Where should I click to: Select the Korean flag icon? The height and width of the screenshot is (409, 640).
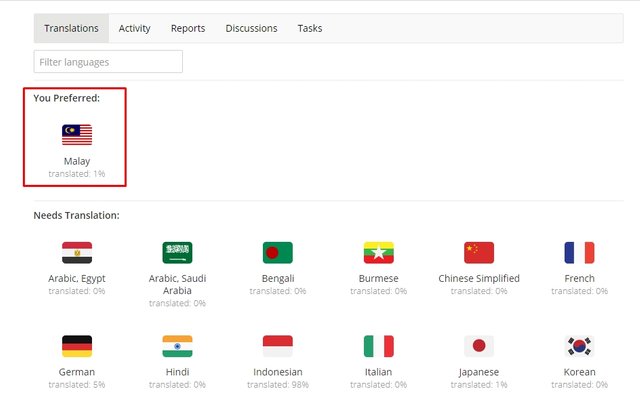click(x=579, y=346)
